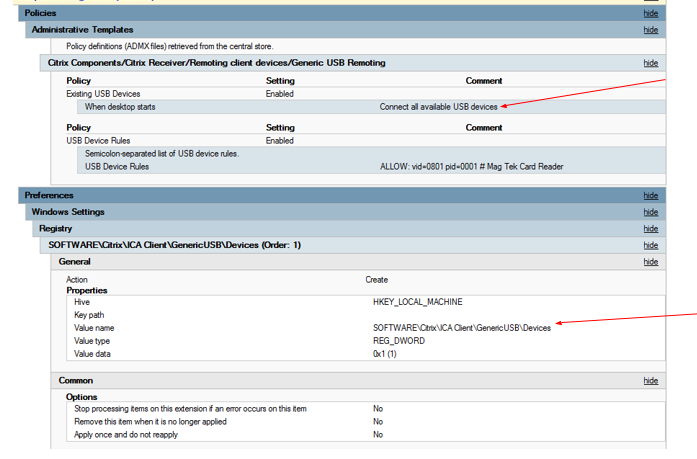The width and height of the screenshot is (697, 459).
Task: Select the 'ALLOW: vid=0801 pid=0001' rule text
Action: 471,167
